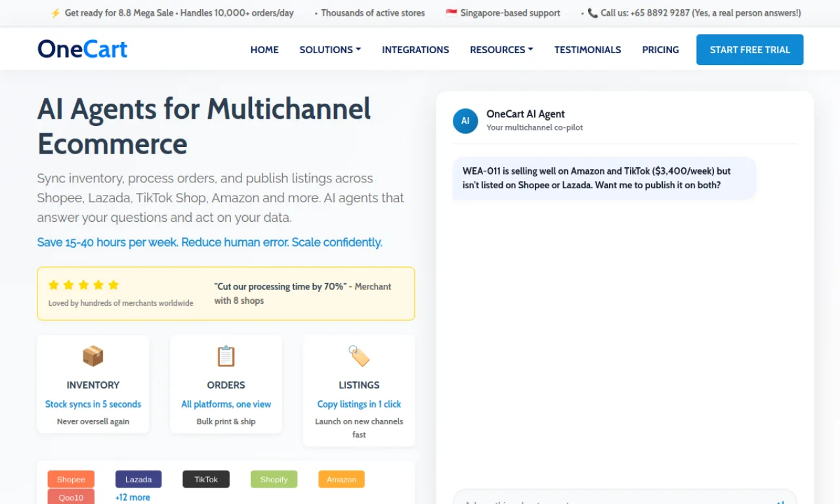The image size is (840, 504).
Task: Click 'Get ready for 8.8 Mega Sale' banner text
Action: click(x=121, y=13)
